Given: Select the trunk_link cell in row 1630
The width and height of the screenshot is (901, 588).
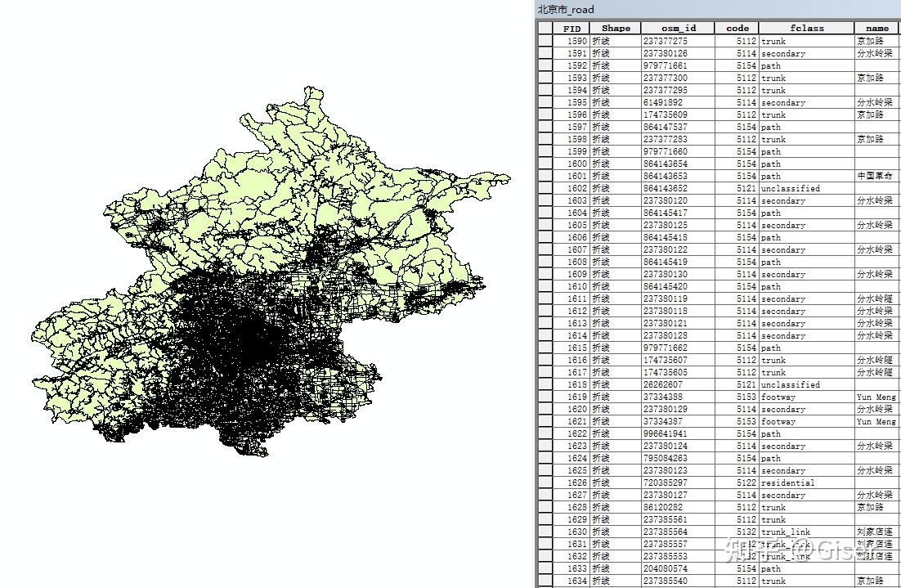Looking at the screenshot, I should click(806, 532).
